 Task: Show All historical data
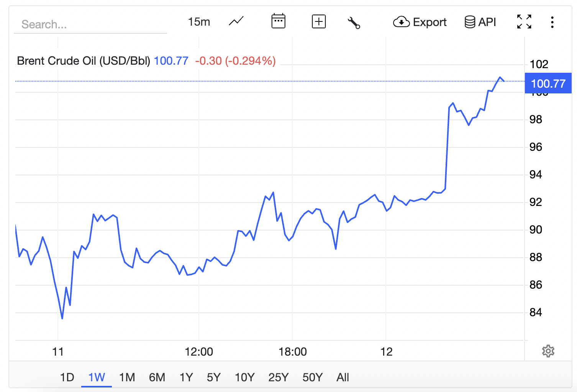[343, 377]
